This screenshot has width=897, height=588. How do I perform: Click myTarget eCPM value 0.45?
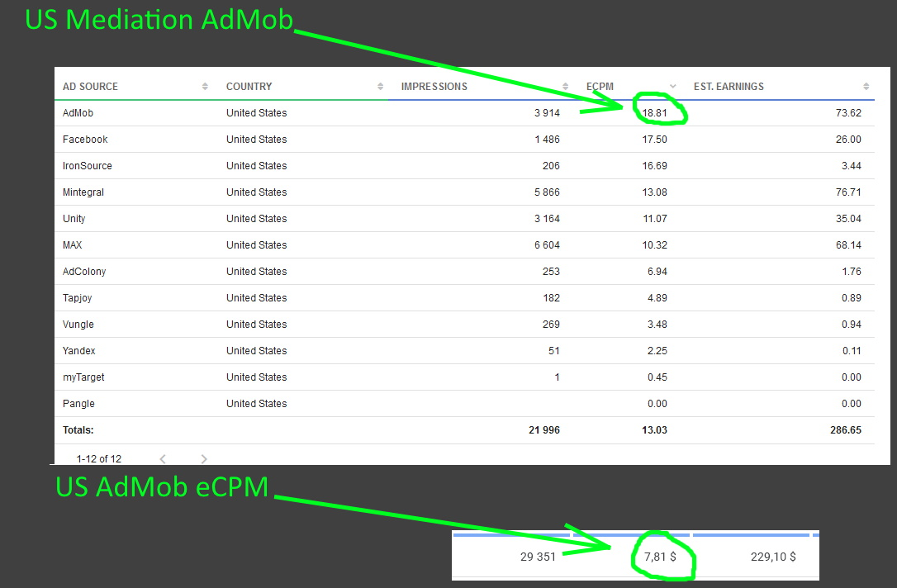[x=657, y=377]
